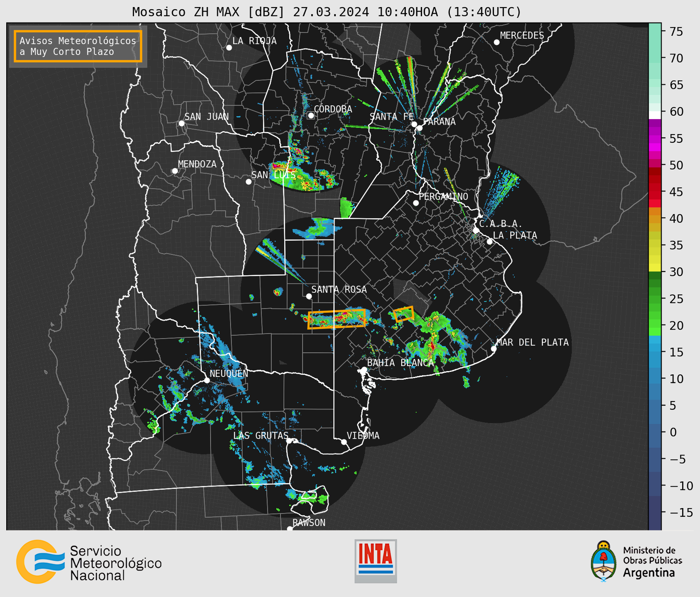Click the SAN LUIS city marker dot
Viewport: 700px width, 597px height.
249,182
